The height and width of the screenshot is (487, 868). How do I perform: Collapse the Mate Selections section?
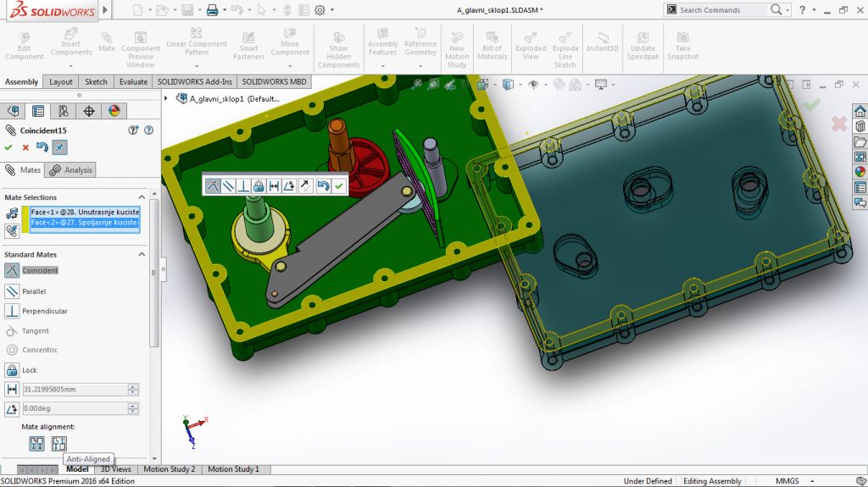click(142, 197)
